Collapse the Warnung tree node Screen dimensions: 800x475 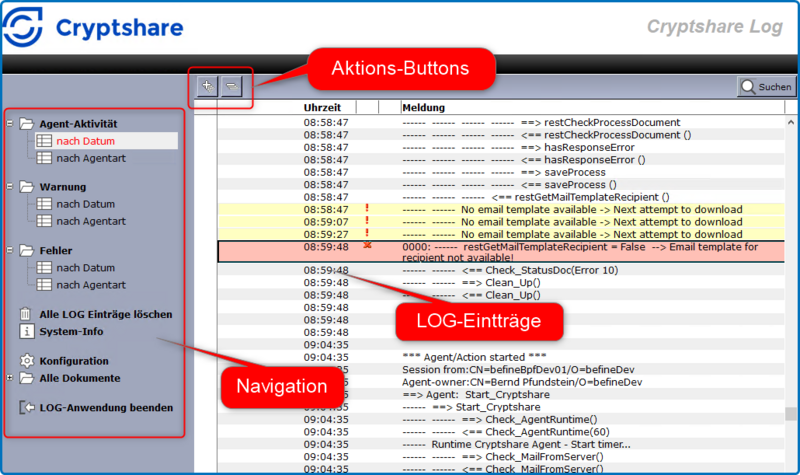pos(10,187)
